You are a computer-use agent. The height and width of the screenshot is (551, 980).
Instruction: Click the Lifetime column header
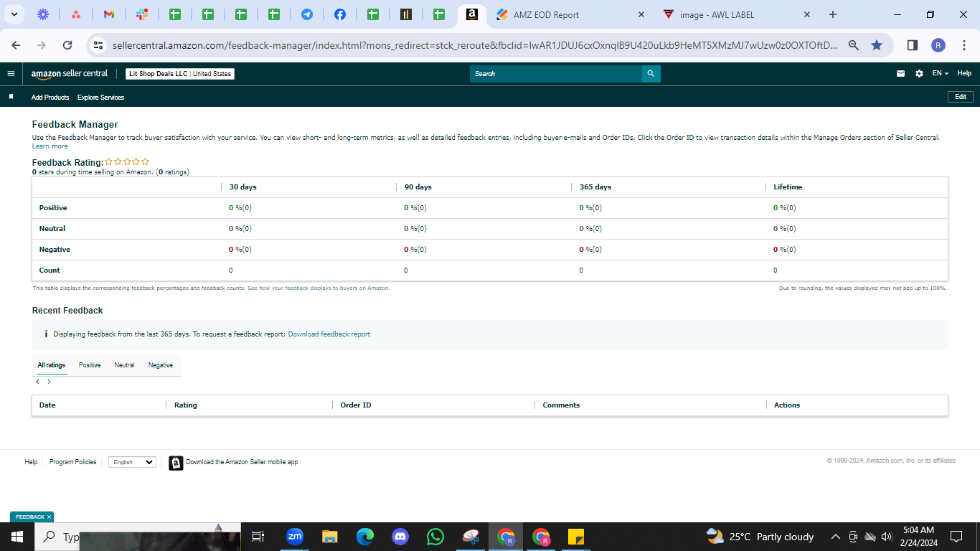pyautogui.click(x=788, y=187)
